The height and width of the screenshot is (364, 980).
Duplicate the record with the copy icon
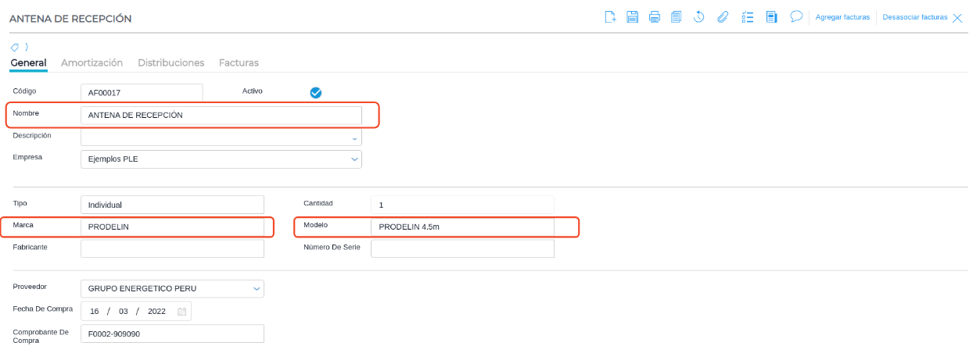pyautogui.click(x=677, y=17)
